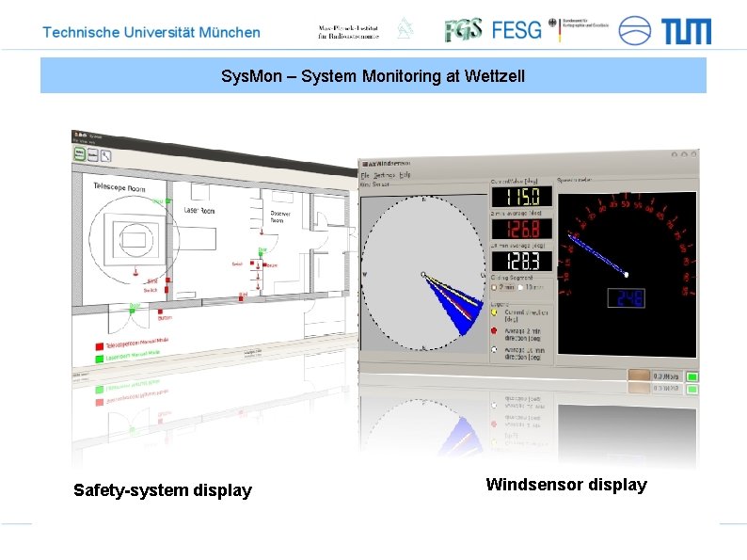Screen dimensions: 747x560
Task: Click green Door indicator below Observer Room
Action: pyautogui.click(x=261, y=255)
